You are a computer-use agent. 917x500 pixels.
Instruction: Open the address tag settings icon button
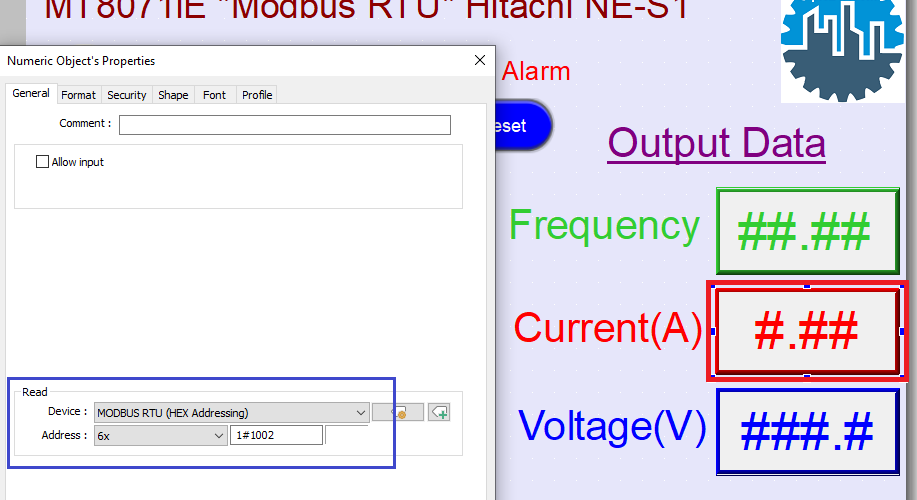pyautogui.click(x=398, y=412)
